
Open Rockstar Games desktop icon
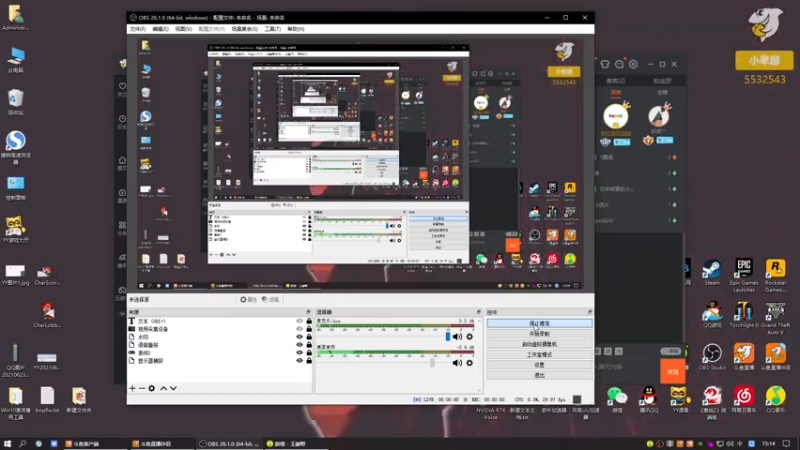776,275
